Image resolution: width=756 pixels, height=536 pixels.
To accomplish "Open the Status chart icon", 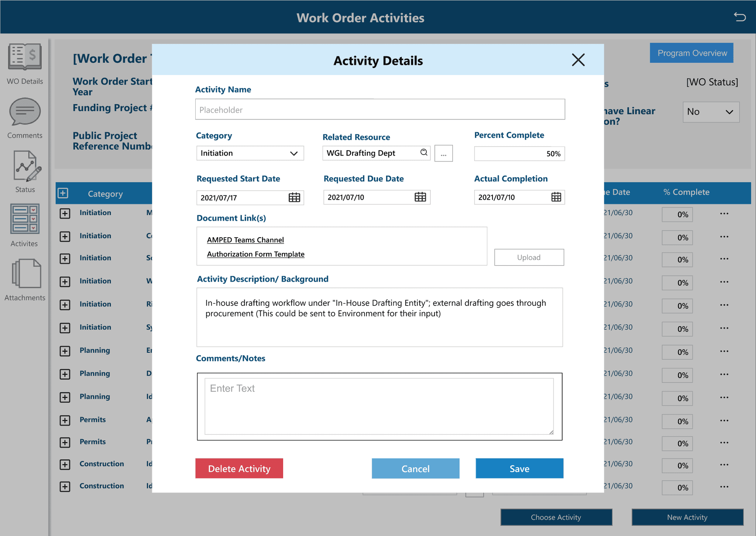I will (x=26, y=166).
